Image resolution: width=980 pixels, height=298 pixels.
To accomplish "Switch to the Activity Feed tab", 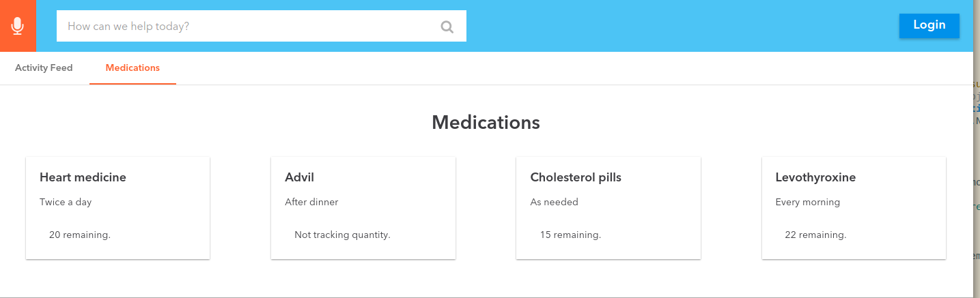I will (x=44, y=68).
